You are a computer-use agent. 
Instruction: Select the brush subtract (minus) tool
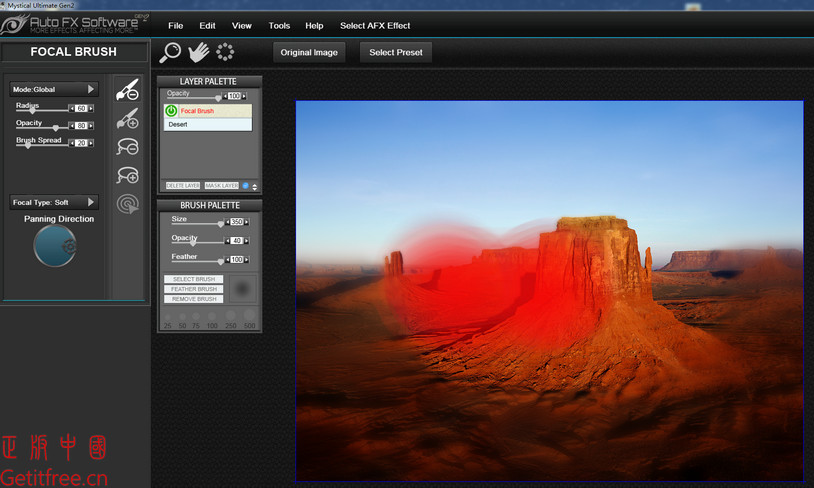[x=127, y=90]
